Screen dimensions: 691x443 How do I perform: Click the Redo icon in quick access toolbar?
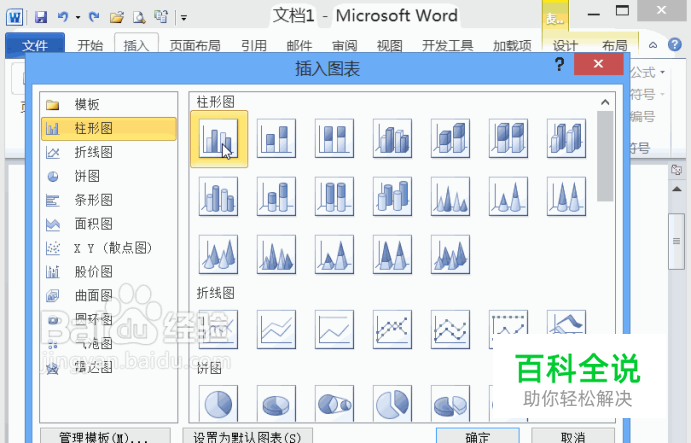[x=94, y=17]
